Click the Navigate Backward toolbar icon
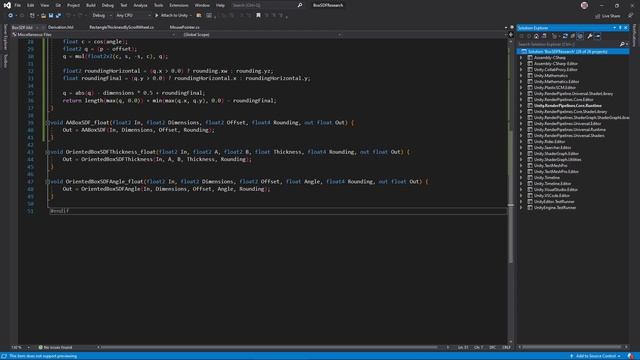This screenshot has width=640, height=360. coord(11,16)
